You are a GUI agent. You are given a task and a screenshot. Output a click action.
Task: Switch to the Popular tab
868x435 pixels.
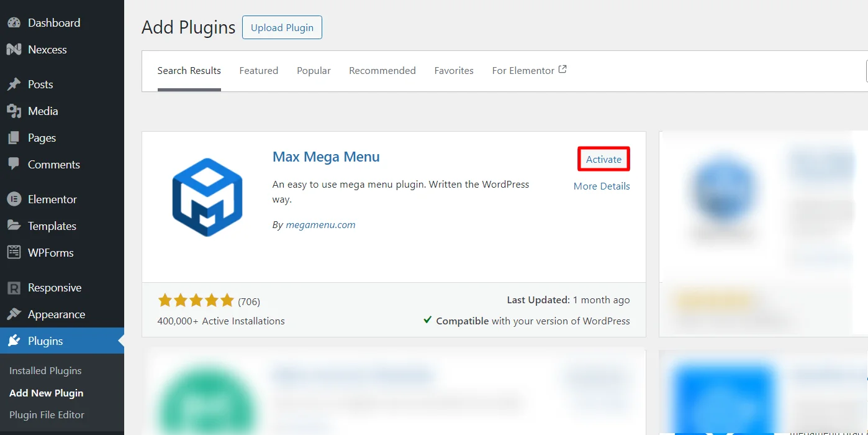314,71
